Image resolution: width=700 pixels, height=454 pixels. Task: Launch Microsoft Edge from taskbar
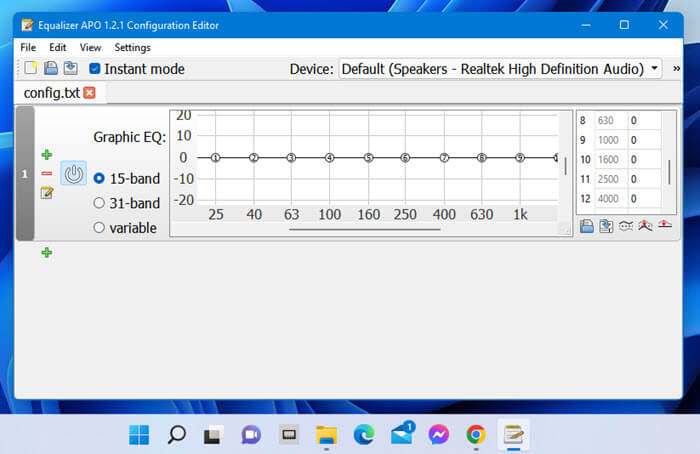coord(364,435)
